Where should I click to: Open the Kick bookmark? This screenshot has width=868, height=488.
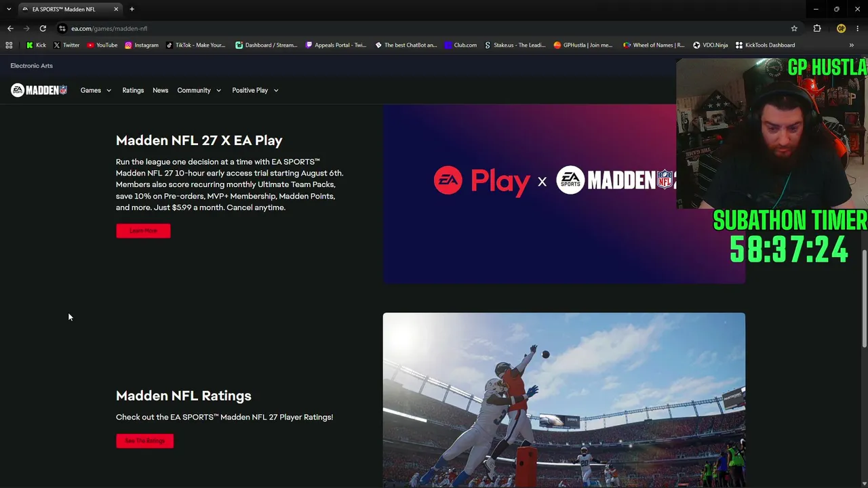(36, 45)
